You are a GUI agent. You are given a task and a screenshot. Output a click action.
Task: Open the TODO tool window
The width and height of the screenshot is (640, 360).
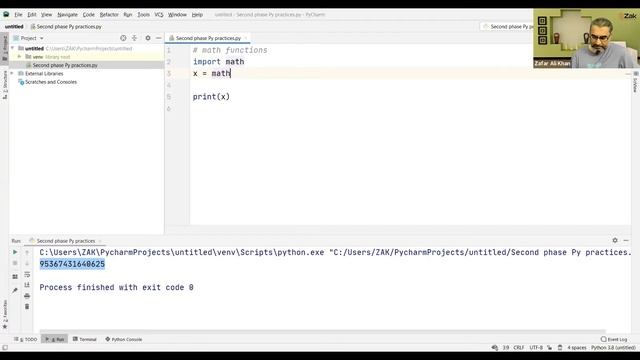(x=25, y=339)
